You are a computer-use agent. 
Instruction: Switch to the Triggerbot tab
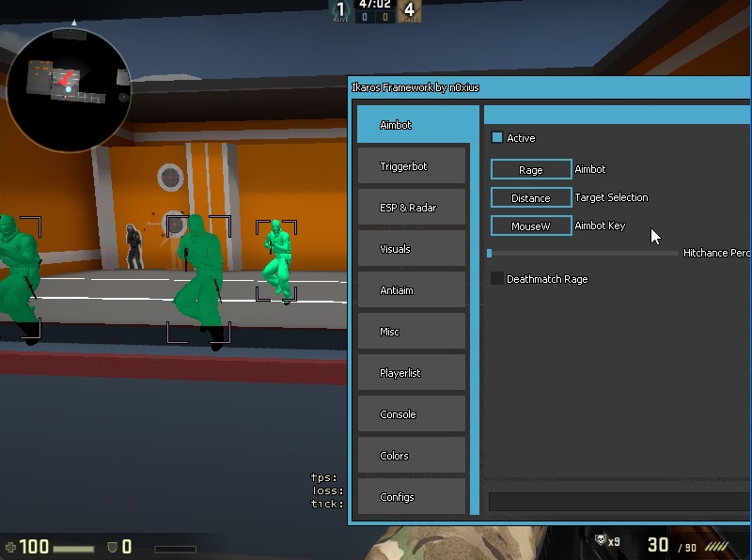click(412, 166)
